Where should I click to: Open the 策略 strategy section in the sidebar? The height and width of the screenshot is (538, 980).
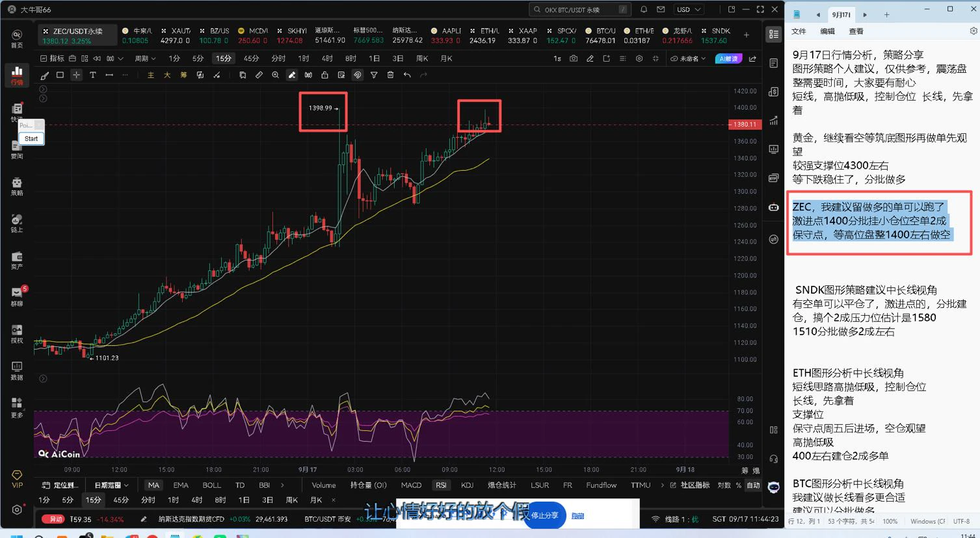pyautogui.click(x=17, y=186)
